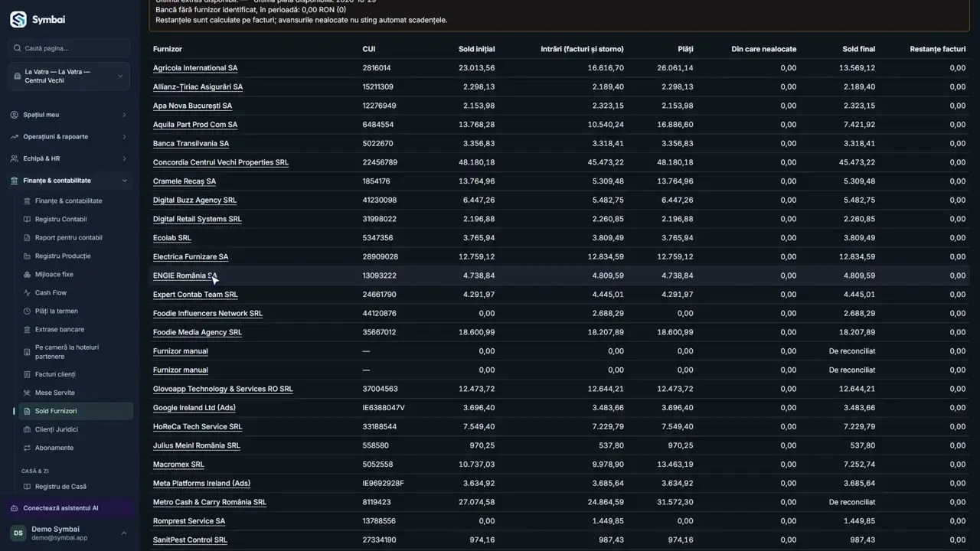Screen dimensions: 980x551
Task: Open supplier Romprest Service SA
Action: [x=189, y=521]
